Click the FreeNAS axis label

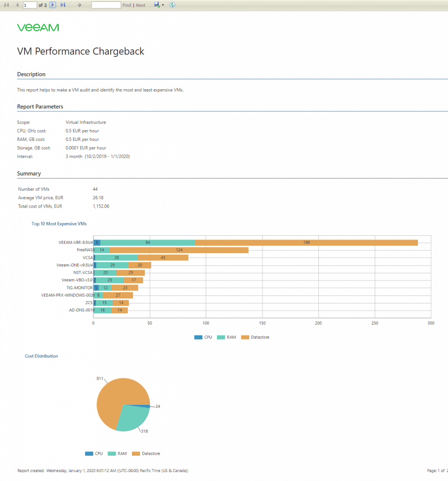click(x=85, y=250)
